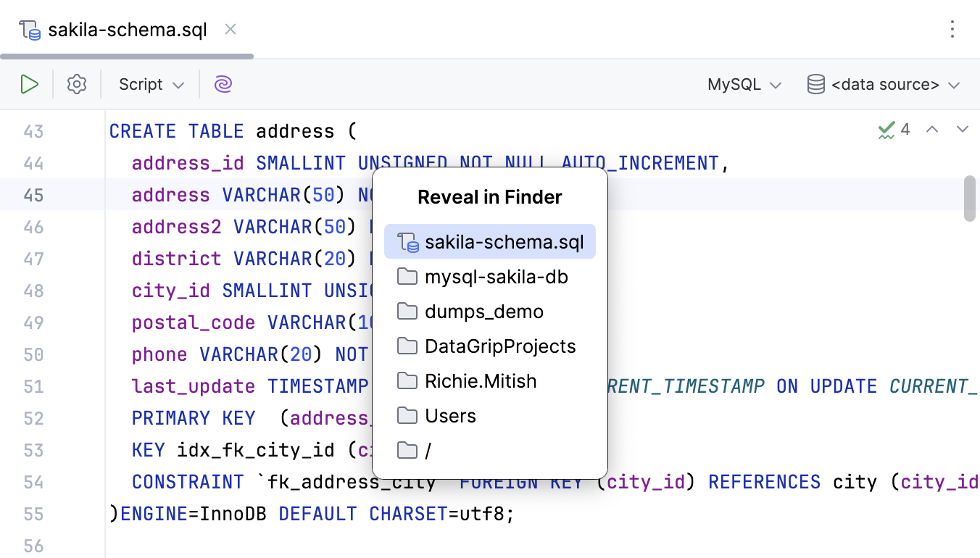Reveal the mysql-sakila-db folder in Finder
The height and width of the screenshot is (558, 980).
point(496,276)
